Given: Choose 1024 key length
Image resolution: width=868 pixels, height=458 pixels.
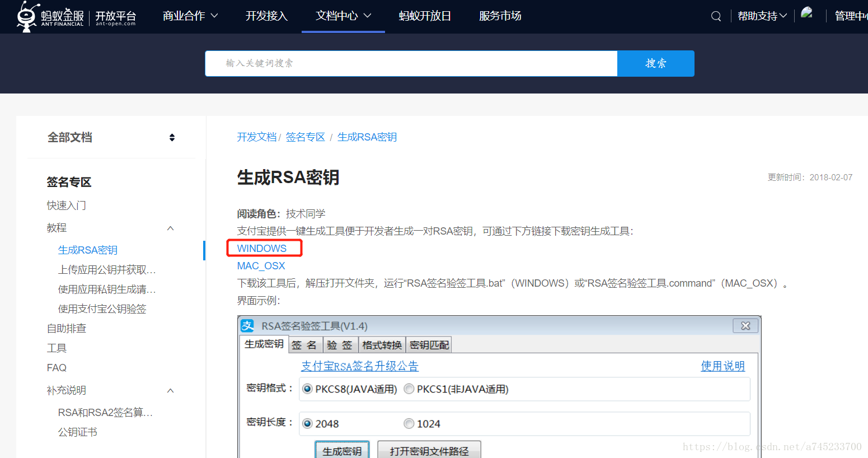Looking at the screenshot, I should 422,424.
